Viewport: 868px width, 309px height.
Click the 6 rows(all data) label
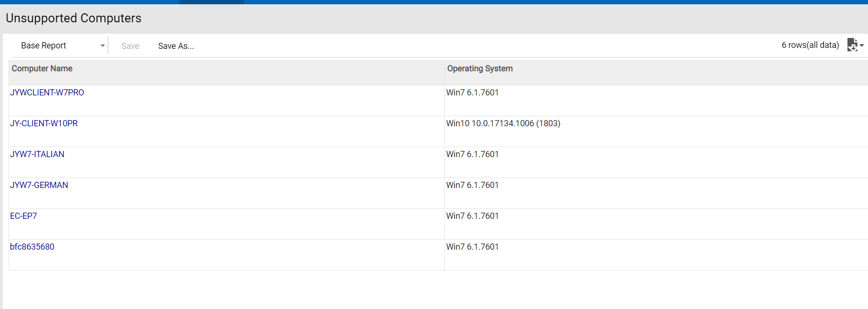point(810,45)
